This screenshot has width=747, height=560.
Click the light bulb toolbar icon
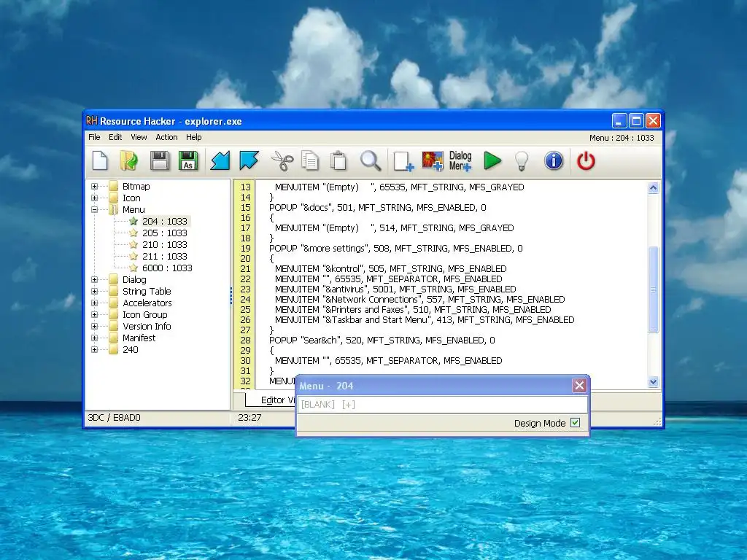(x=522, y=161)
